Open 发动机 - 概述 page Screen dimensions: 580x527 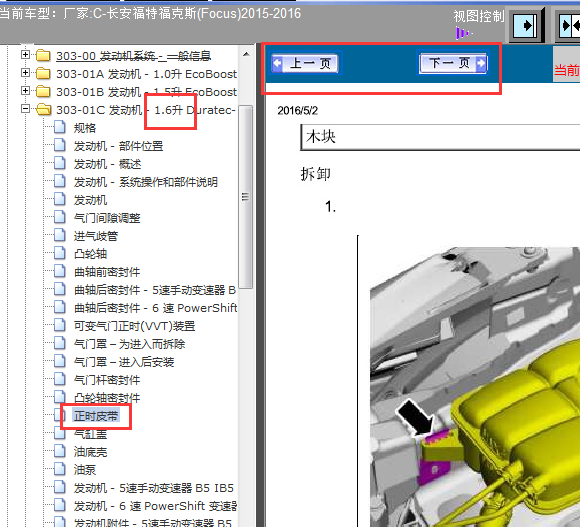(107, 164)
